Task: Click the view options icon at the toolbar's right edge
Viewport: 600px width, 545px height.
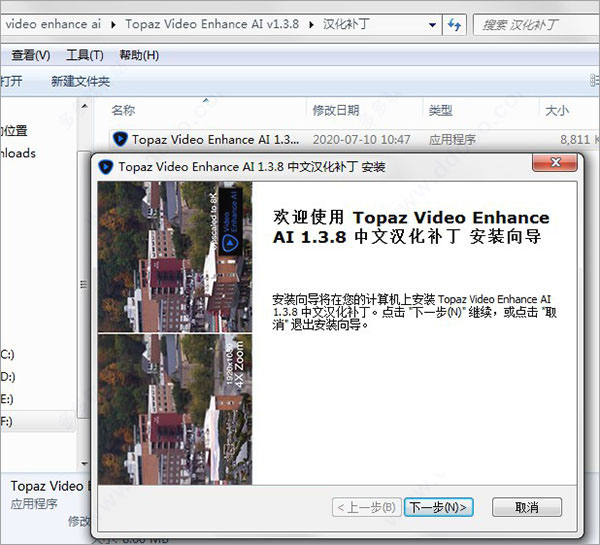Action: tap(594, 81)
